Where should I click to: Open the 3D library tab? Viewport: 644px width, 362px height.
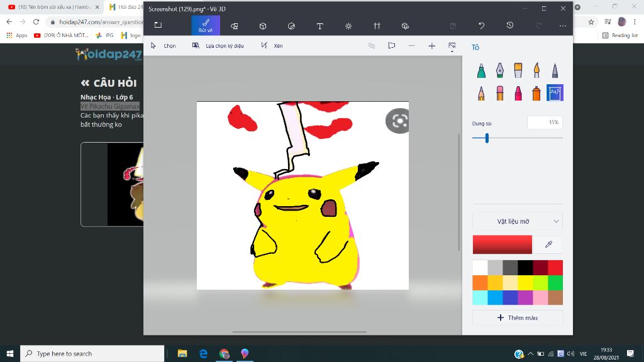pyautogui.click(x=405, y=26)
